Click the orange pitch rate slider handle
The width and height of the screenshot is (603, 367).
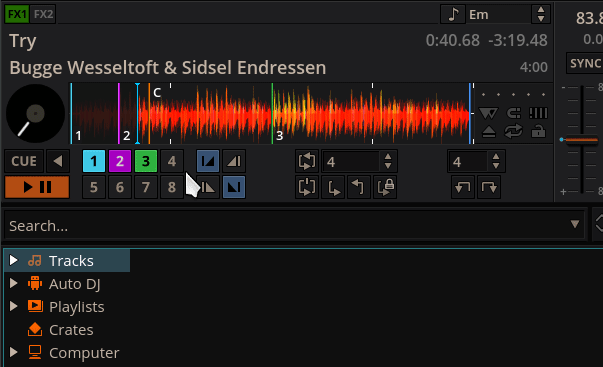(x=581, y=140)
